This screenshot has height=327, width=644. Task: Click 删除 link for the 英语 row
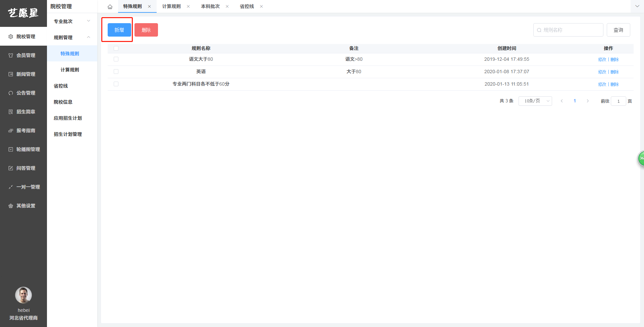614,72
